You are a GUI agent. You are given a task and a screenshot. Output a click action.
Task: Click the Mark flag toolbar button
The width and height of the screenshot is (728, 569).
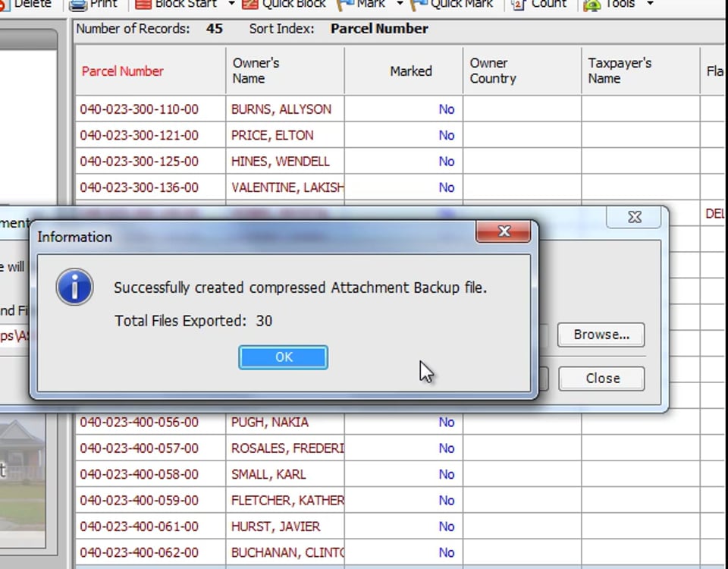pos(361,5)
